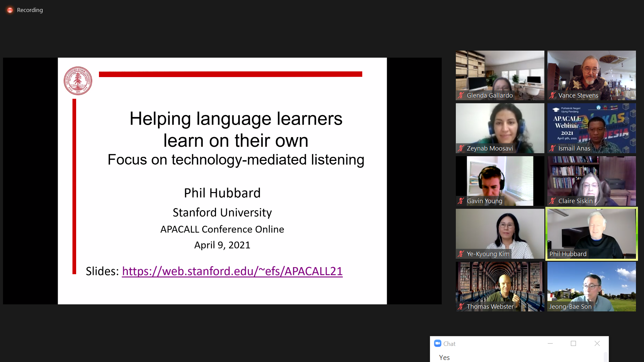The height and width of the screenshot is (362, 644).
Task: Click the Zoom logo in the Chat window
Action: click(437, 343)
